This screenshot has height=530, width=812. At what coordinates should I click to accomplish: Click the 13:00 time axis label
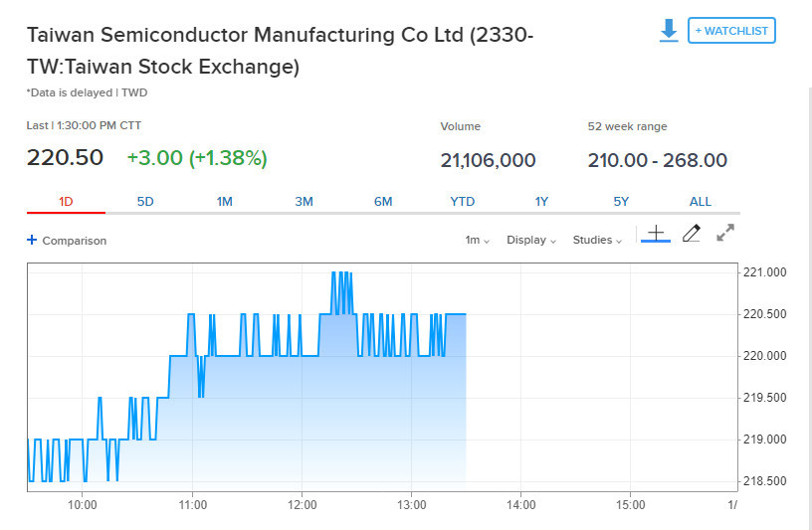pos(412,504)
